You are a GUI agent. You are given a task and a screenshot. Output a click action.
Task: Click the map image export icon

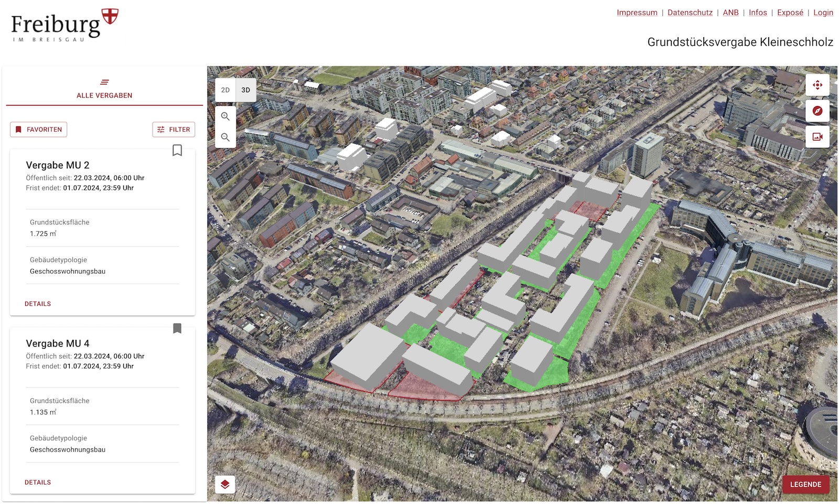(818, 136)
